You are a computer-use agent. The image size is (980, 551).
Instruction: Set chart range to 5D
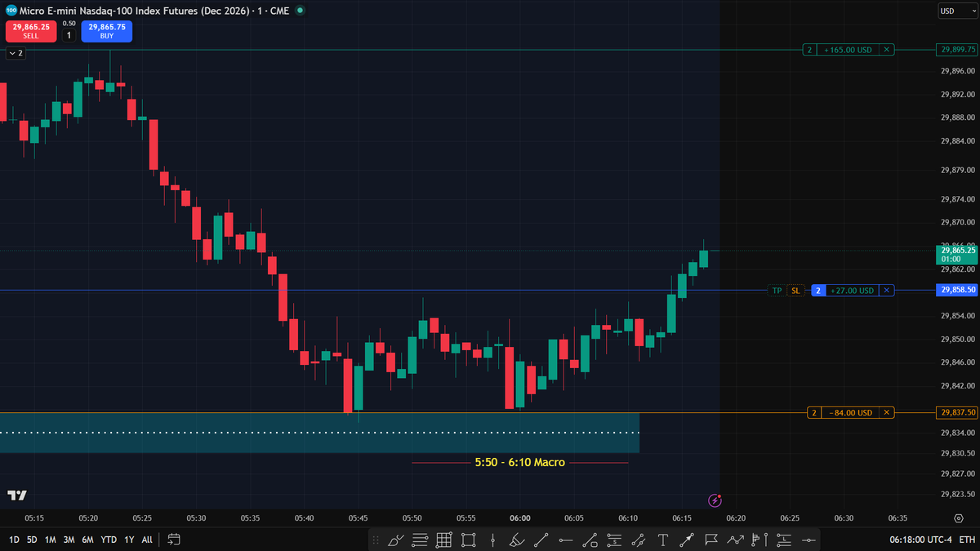coord(32,540)
